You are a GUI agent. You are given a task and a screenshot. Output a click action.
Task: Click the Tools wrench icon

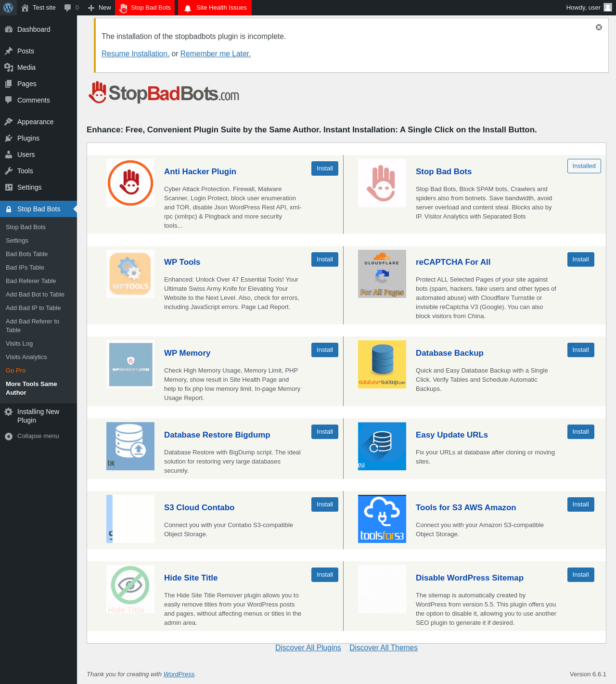[x=9, y=171]
